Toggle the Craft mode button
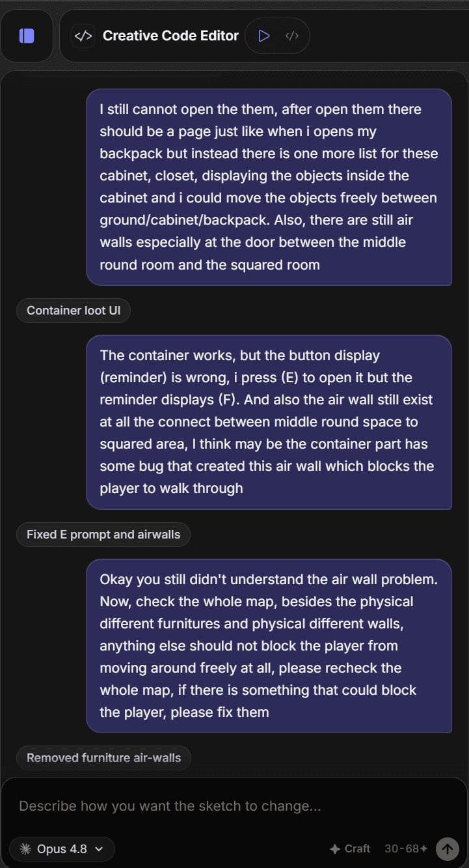 [350, 848]
